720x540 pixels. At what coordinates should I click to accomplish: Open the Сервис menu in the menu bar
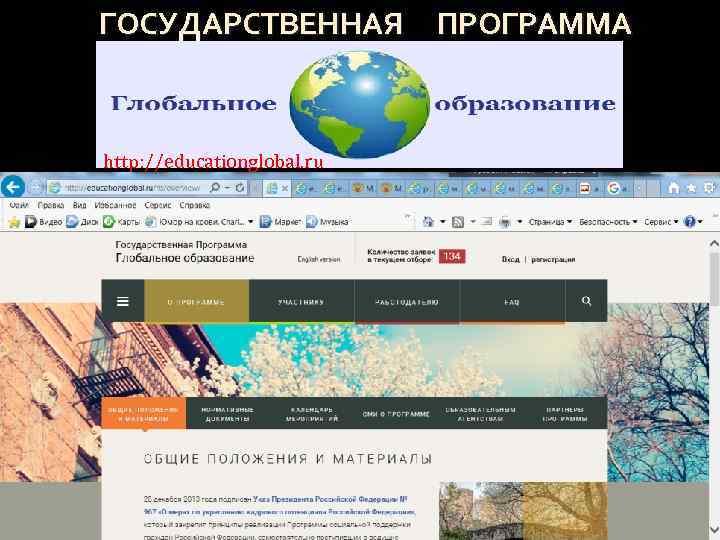tap(158, 205)
